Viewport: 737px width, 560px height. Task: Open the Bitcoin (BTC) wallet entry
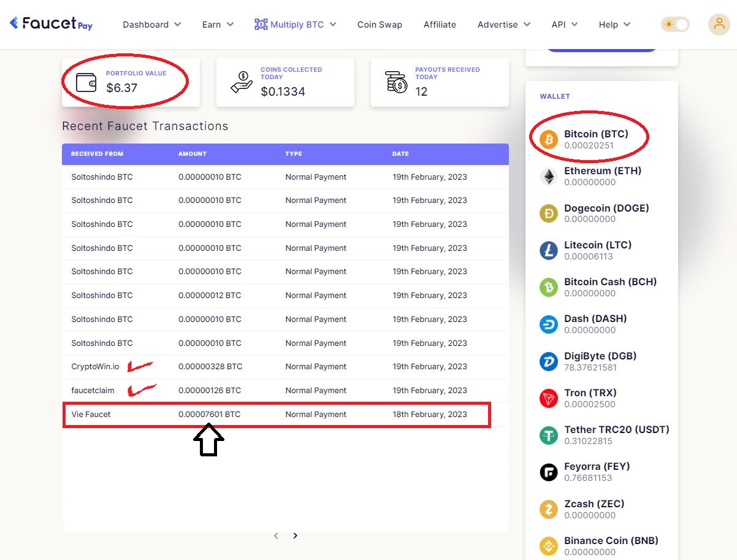(601, 139)
